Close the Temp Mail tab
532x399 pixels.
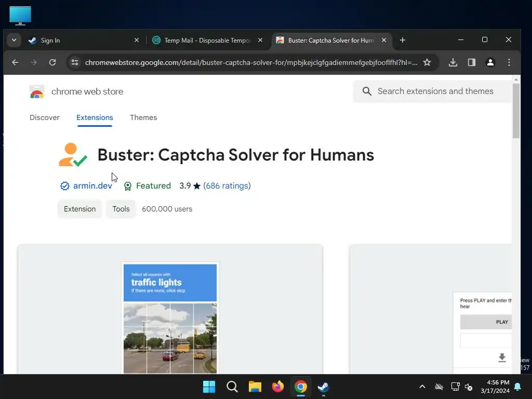click(260, 40)
